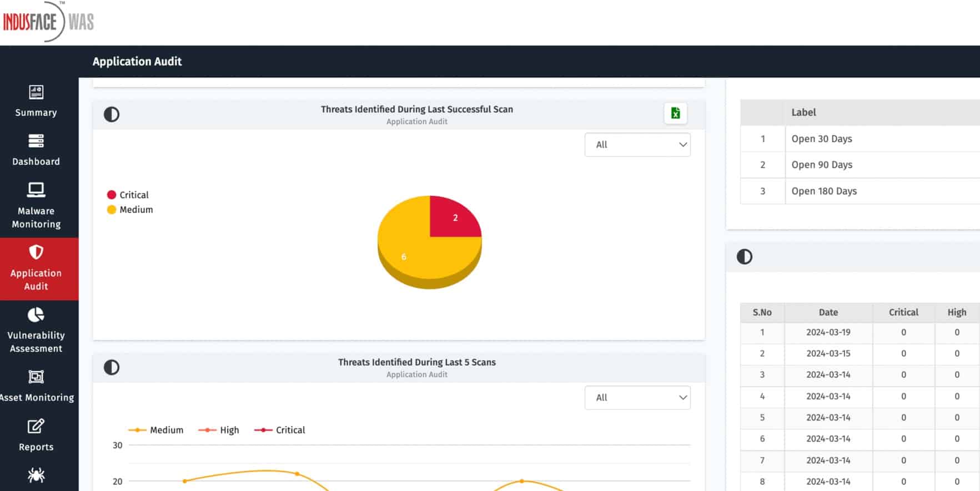Open the All filter dropdown for last 5 scans

637,398
